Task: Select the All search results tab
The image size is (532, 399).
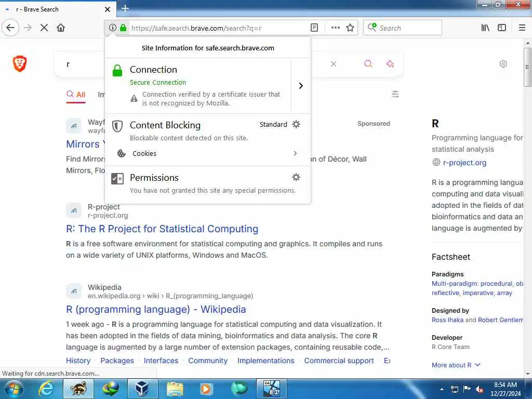Action: click(x=76, y=95)
